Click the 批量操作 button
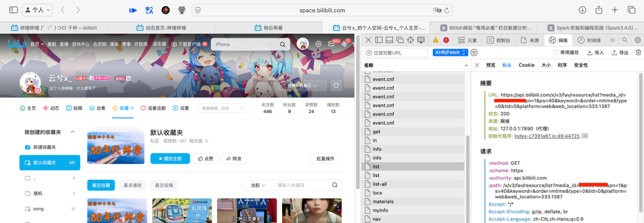Image resolution: width=644 pixels, height=223 pixels. (325, 159)
